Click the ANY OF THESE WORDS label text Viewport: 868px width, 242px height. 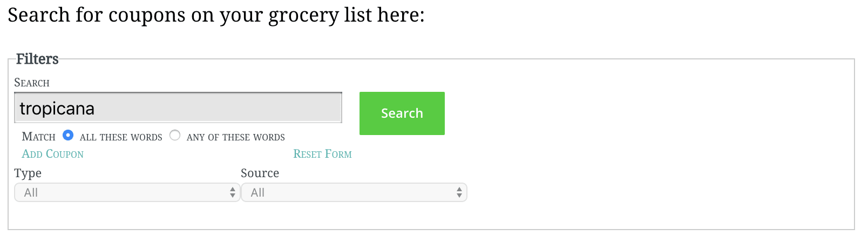click(236, 137)
